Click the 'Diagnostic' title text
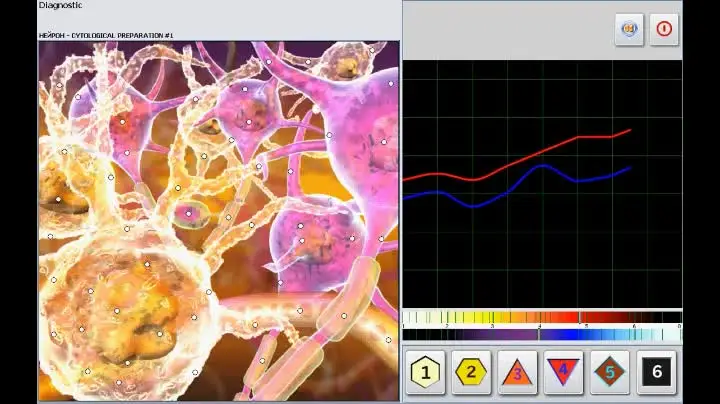720x404 pixels. click(60, 5)
